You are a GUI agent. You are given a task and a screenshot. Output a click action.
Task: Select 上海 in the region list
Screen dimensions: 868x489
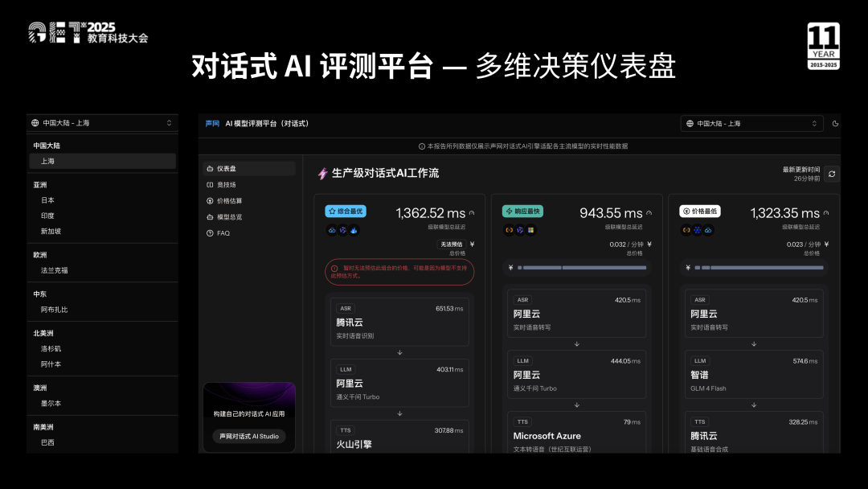click(102, 161)
